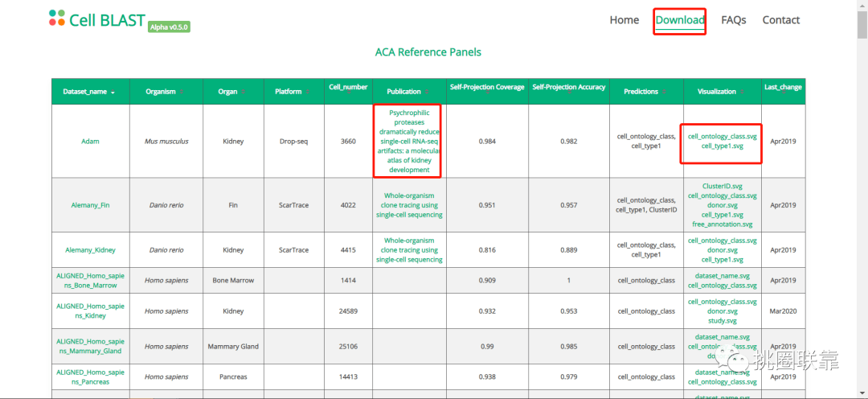
Task: Sort table by Publication column
Action: [x=409, y=92]
